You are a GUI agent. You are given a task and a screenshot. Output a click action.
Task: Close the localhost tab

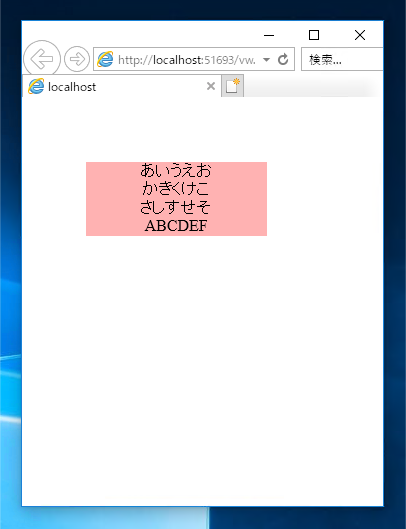pyautogui.click(x=211, y=86)
